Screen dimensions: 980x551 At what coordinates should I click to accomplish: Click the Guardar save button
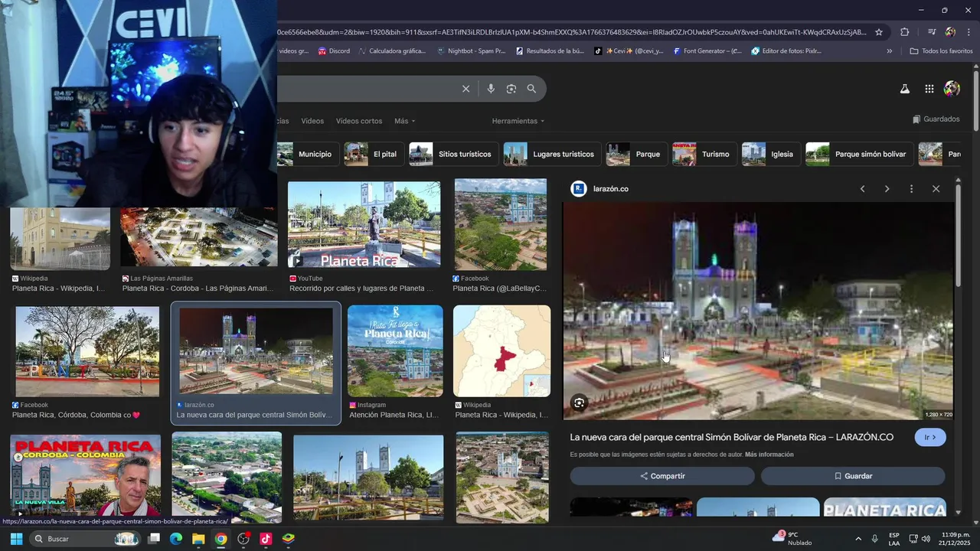(853, 476)
